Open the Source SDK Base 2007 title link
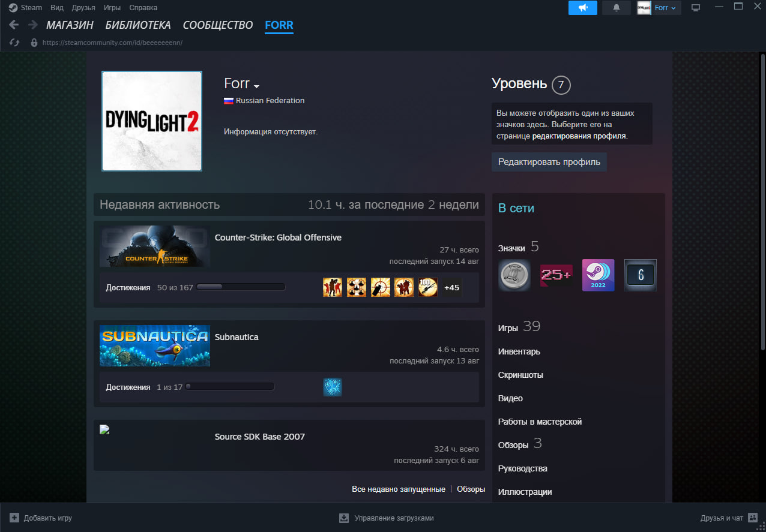This screenshot has height=532, width=766. click(260, 437)
